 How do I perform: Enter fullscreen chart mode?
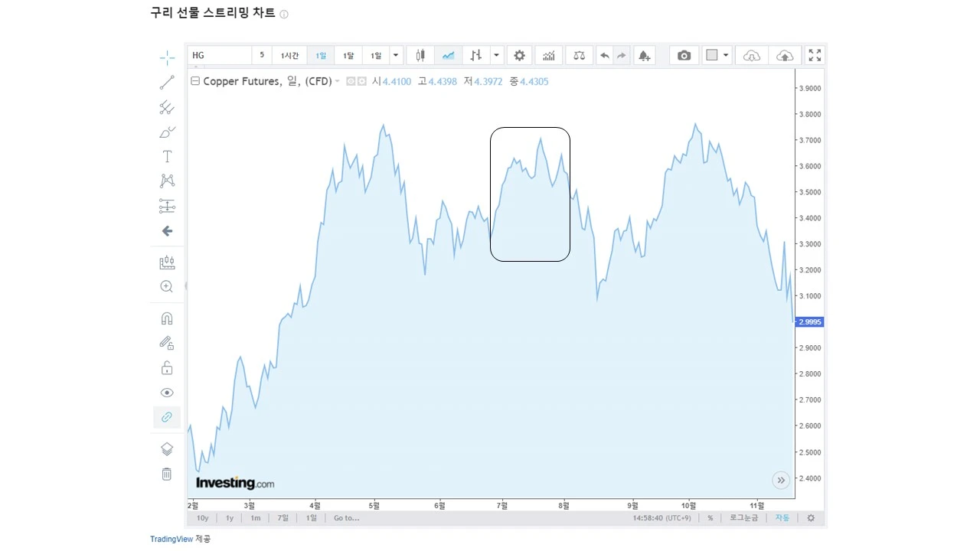pyautogui.click(x=815, y=55)
